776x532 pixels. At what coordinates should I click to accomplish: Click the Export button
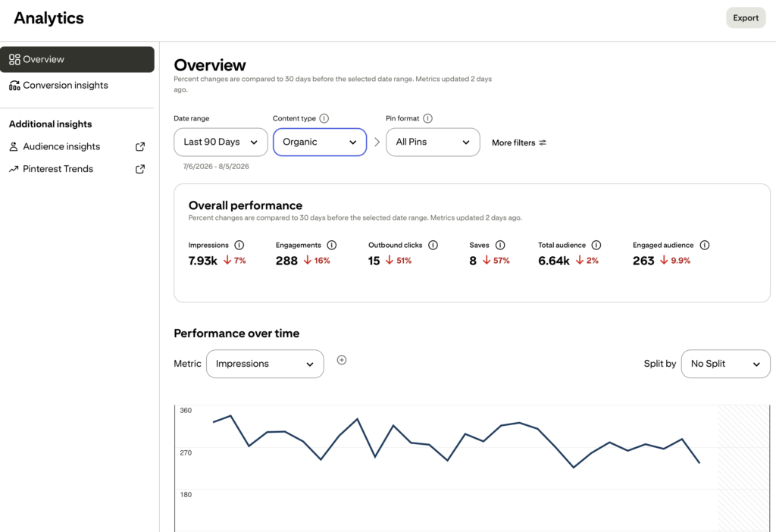pos(746,18)
